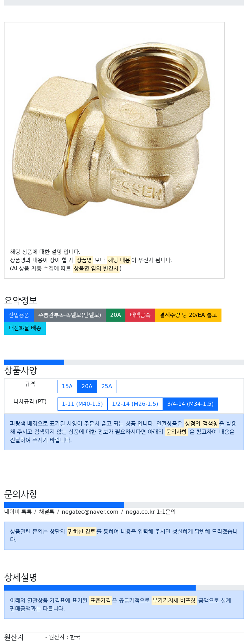Open the 채널톡 inquiry link
248x644 pixels.
point(46,512)
